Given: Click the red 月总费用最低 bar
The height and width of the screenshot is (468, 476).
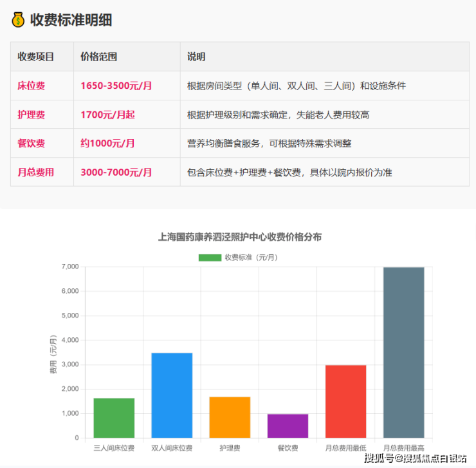Looking at the screenshot, I should coord(346,402).
